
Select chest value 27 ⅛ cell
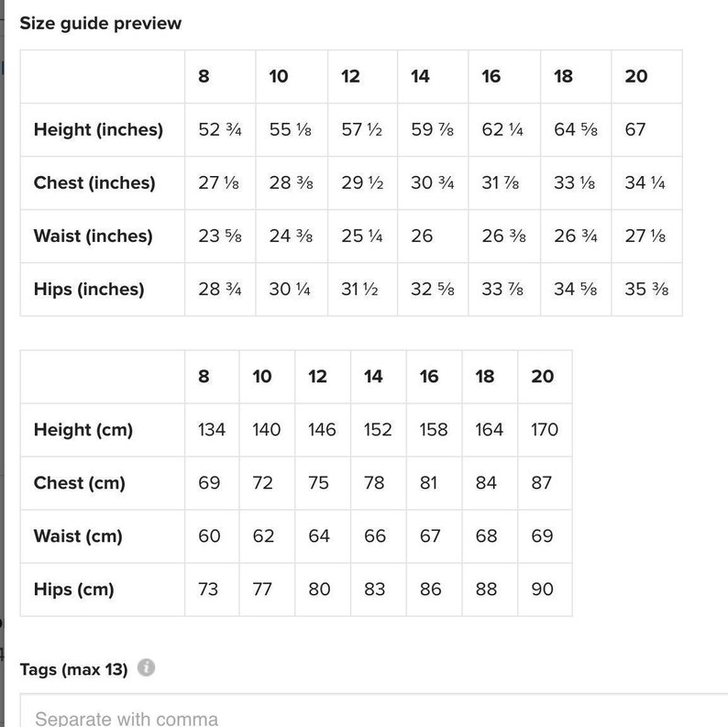coord(219,183)
